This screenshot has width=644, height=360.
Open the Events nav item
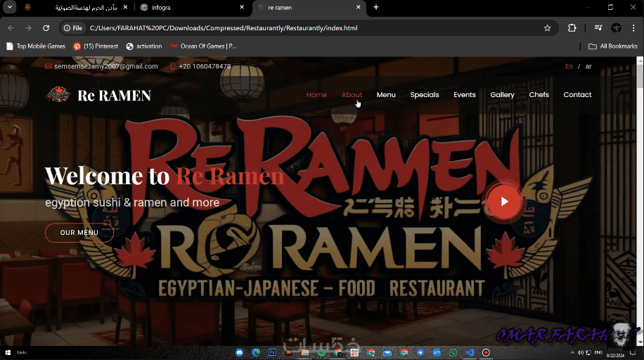click(465, 94)
